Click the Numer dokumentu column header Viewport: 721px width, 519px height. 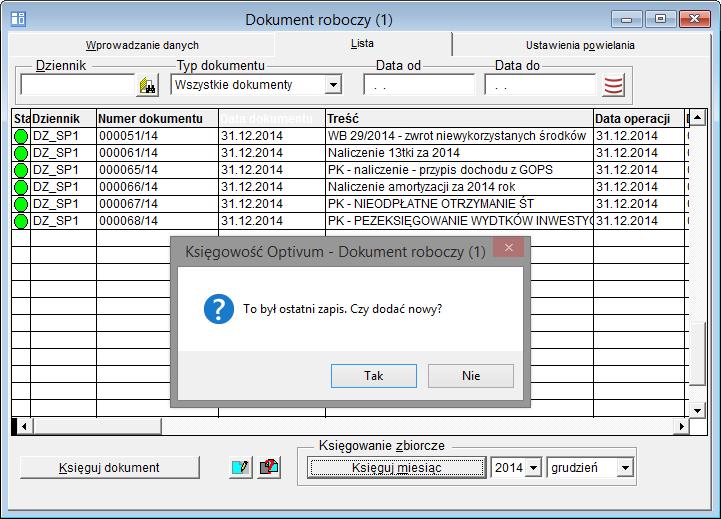tap(157, 119)
